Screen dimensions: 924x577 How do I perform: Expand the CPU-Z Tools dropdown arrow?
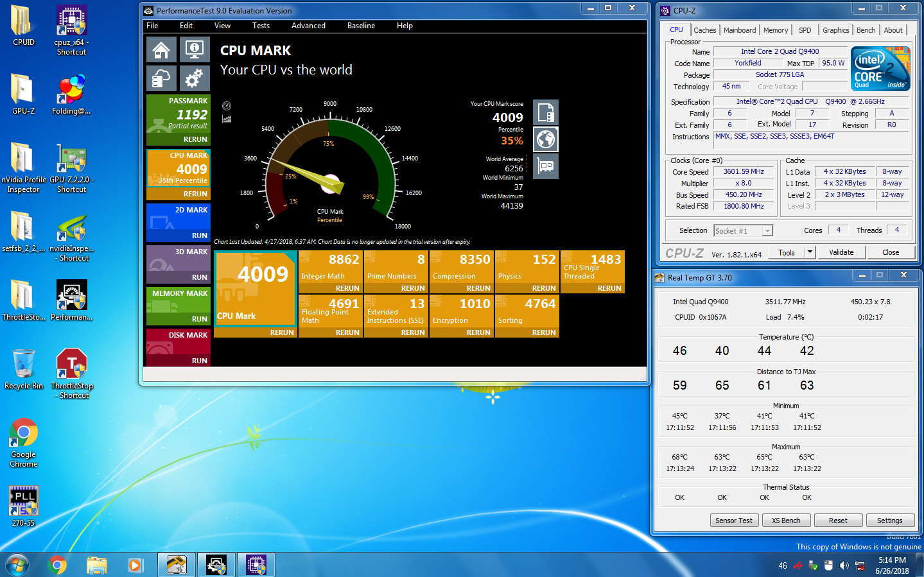coord(810,252)
